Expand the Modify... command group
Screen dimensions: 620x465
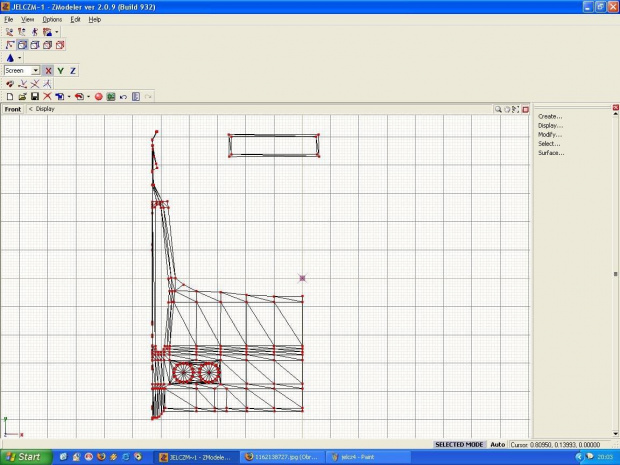550,134
